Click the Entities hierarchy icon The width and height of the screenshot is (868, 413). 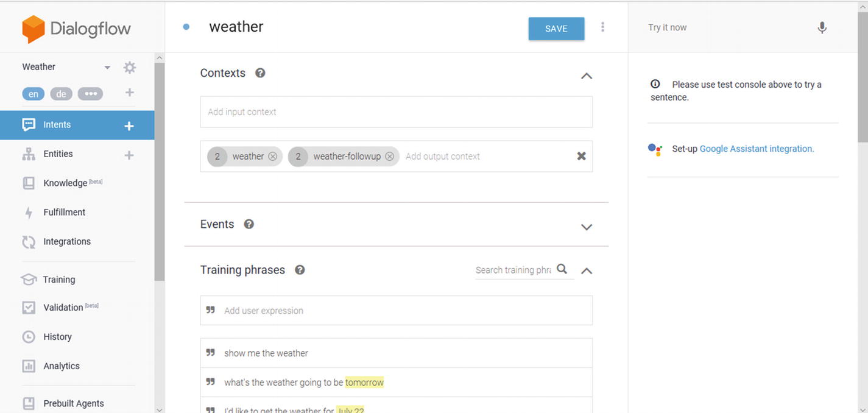29,154
